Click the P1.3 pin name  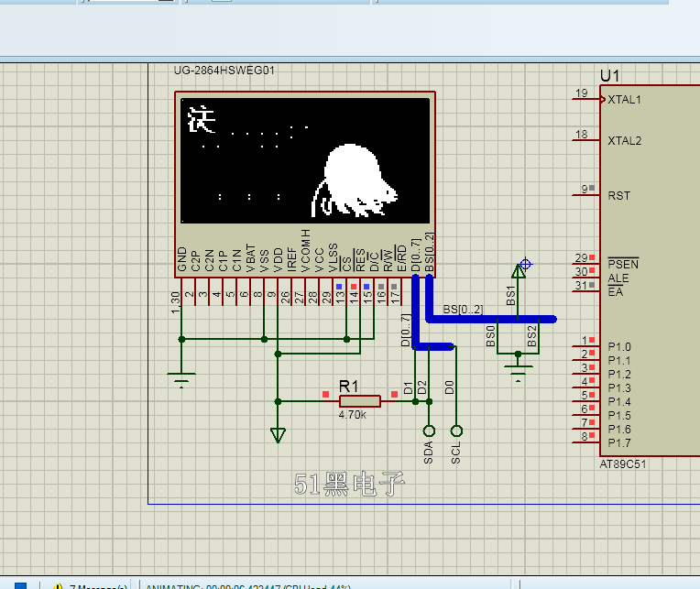tap(619, 388)
